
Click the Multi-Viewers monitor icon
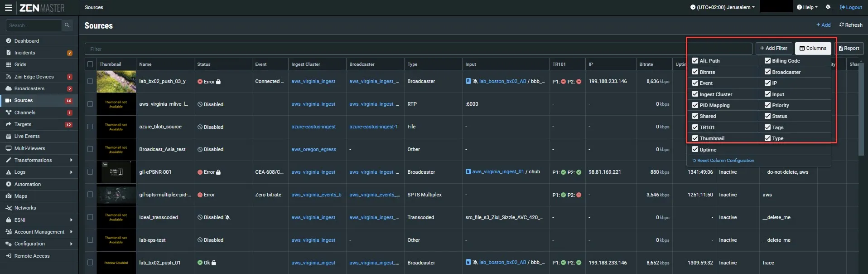9,148
